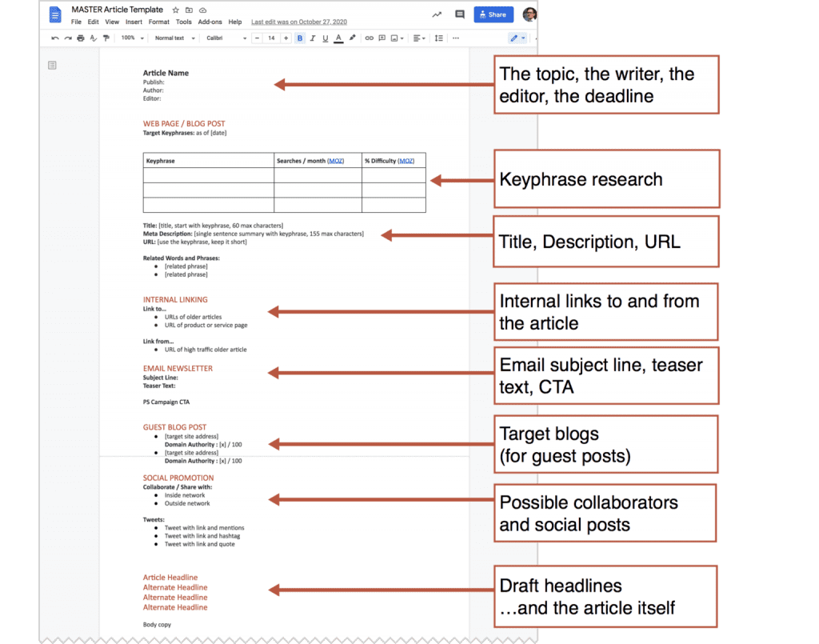Image resolution: width=819 pixels, height=644 pixels.
Task: Click the MOZ link in Searches / month header
Action: (x=336, y=161)
